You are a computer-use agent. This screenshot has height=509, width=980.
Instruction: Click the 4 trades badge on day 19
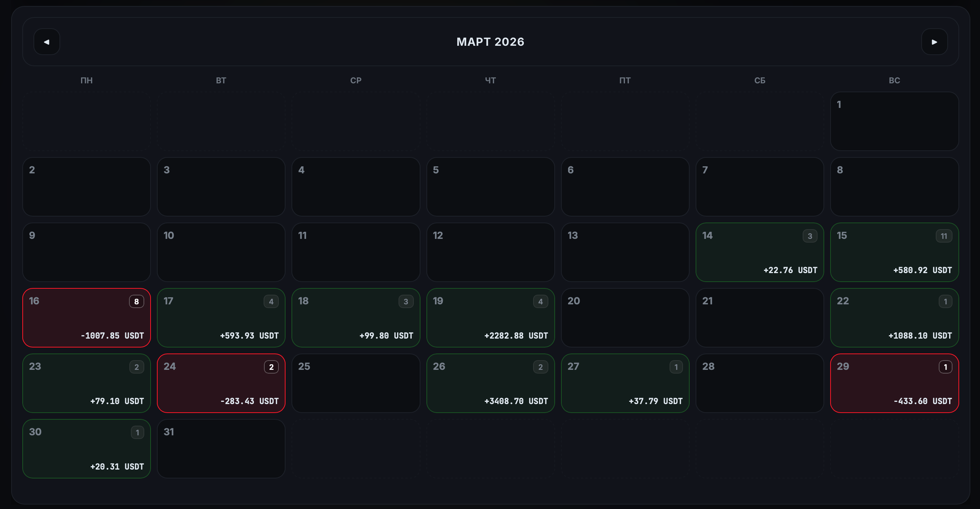tap(540, 301)
